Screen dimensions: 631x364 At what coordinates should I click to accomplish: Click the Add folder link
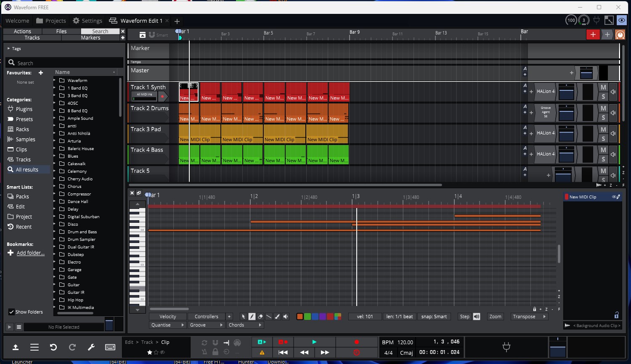point(30,253)
